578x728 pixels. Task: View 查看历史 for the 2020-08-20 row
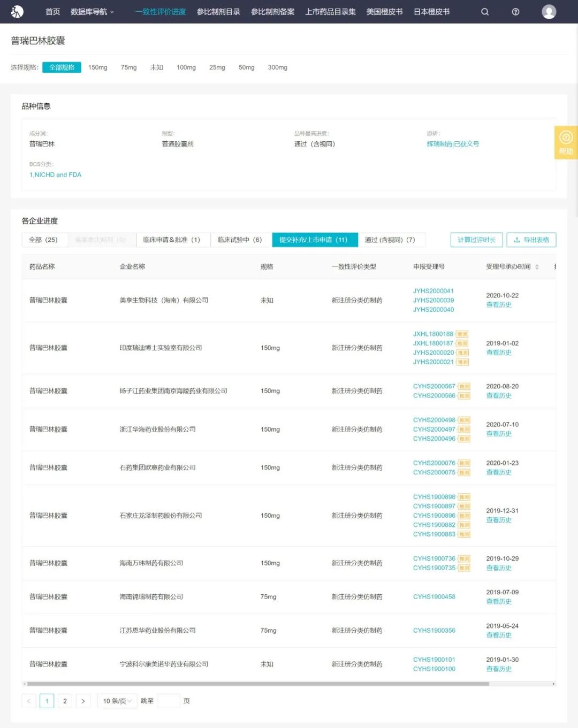pos(499,396)
